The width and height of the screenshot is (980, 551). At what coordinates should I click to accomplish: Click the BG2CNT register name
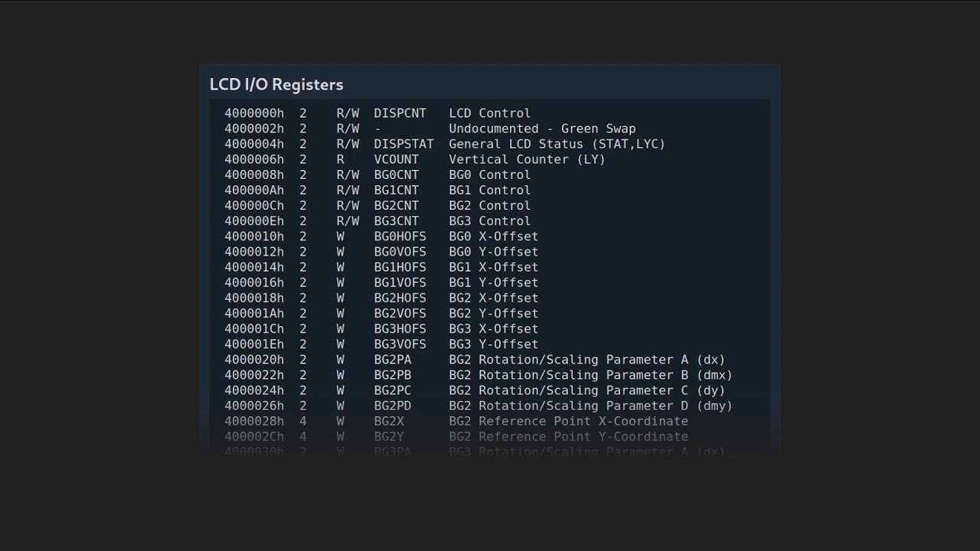(x=396, y=205)
